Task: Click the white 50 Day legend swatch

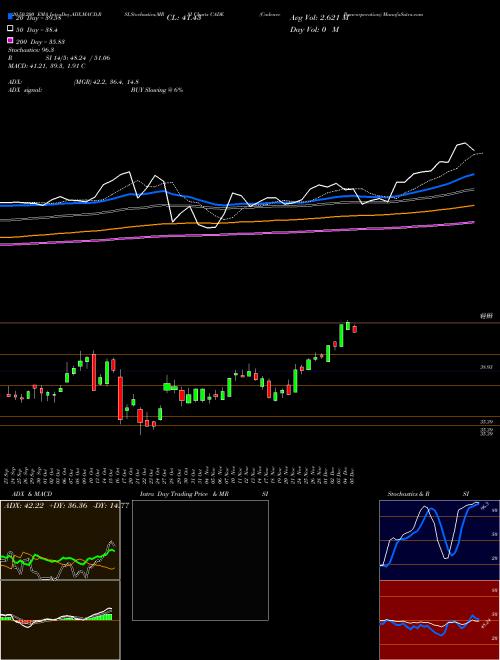Action: pyautogui.click(x=10, y=29)
